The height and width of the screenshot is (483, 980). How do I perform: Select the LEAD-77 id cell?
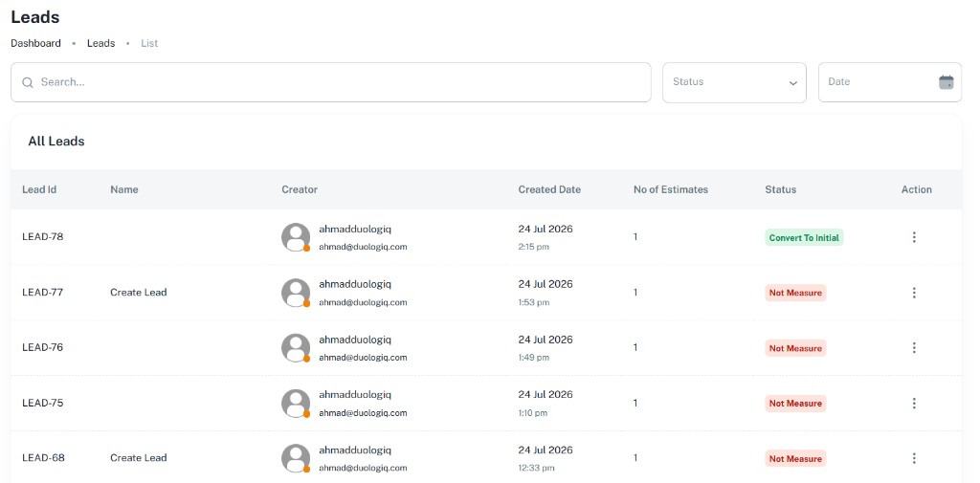click(x=42, y=292)
